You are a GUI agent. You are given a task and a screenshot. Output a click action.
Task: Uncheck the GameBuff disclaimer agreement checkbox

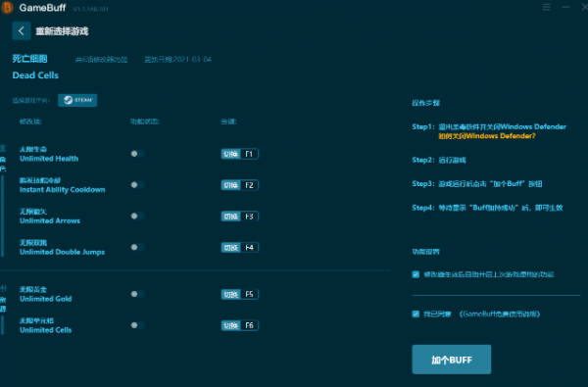click(416, 314)
